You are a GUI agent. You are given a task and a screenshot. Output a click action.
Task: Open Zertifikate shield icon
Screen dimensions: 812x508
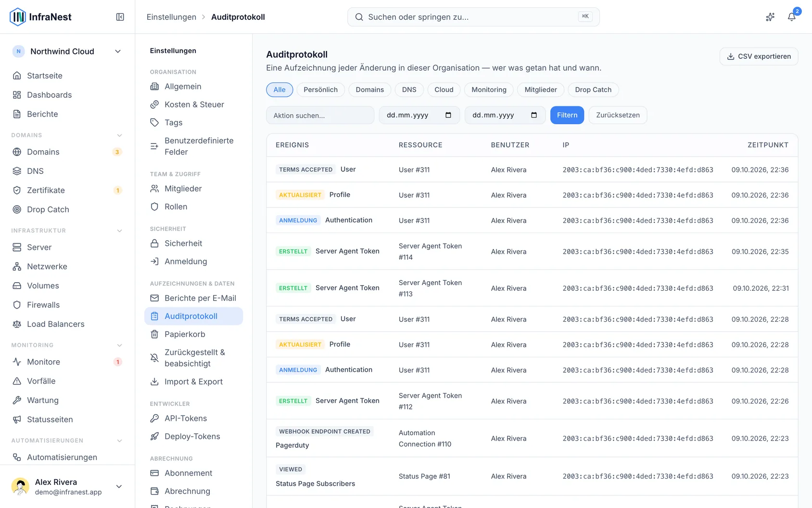tap(17, 190)
